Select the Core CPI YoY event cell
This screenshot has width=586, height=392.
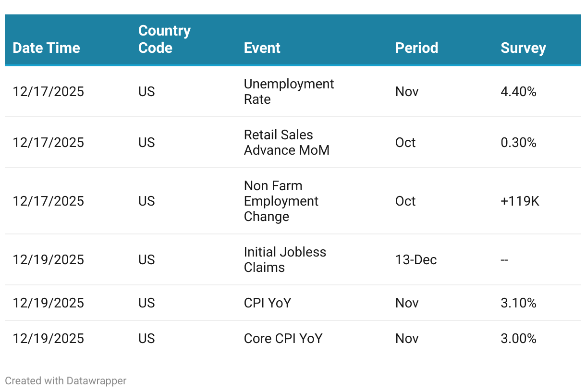pos(283,338)
